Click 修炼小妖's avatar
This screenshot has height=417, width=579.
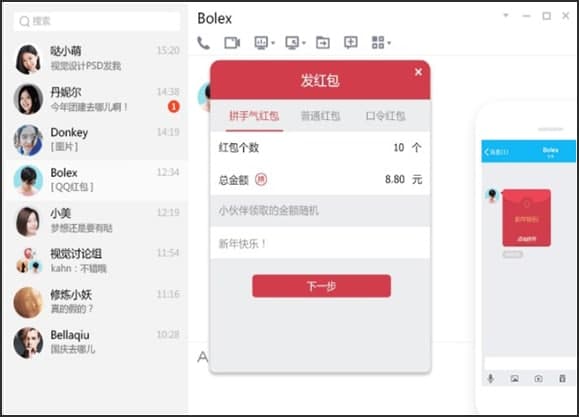[28, 302]
